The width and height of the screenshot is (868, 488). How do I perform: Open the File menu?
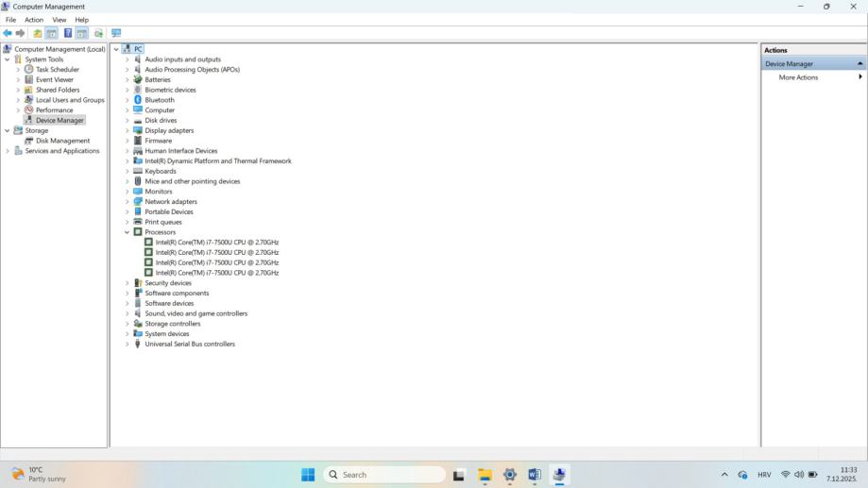pyautogui.click(x=10, y=20)
